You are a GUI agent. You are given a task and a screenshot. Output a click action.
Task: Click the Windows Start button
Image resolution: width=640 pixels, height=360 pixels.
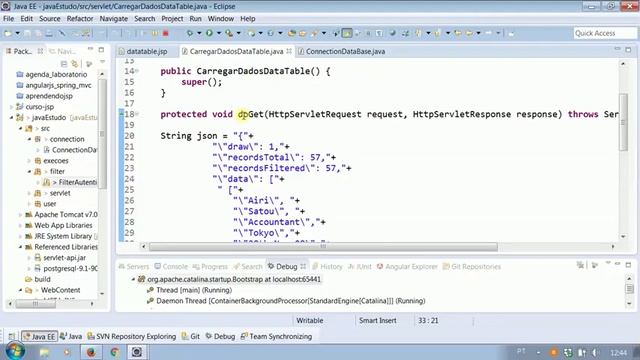[15, 351]
